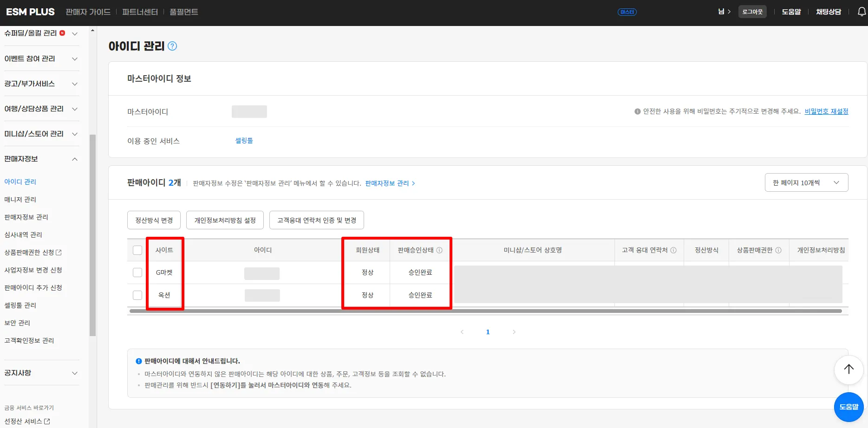This screenshot has width=868, height=428.
Task: Click the 승인완료 status in G마켓 row
Action: coord(420,272)
